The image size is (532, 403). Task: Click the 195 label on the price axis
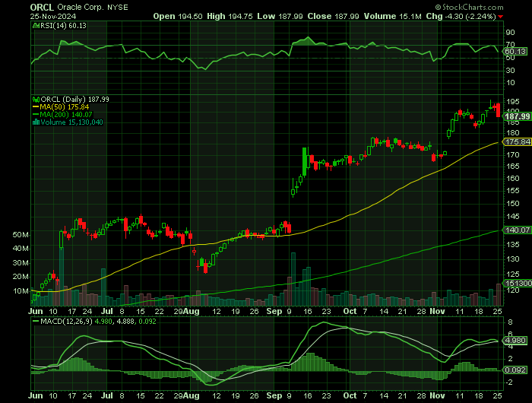pos(513,102)
